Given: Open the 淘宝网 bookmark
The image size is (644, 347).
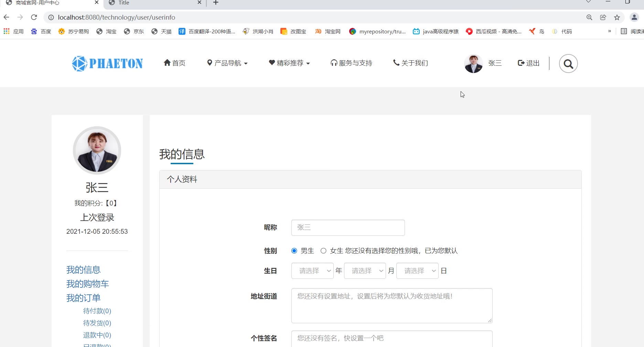Looking at the screenshot, I should coord(328,31).
